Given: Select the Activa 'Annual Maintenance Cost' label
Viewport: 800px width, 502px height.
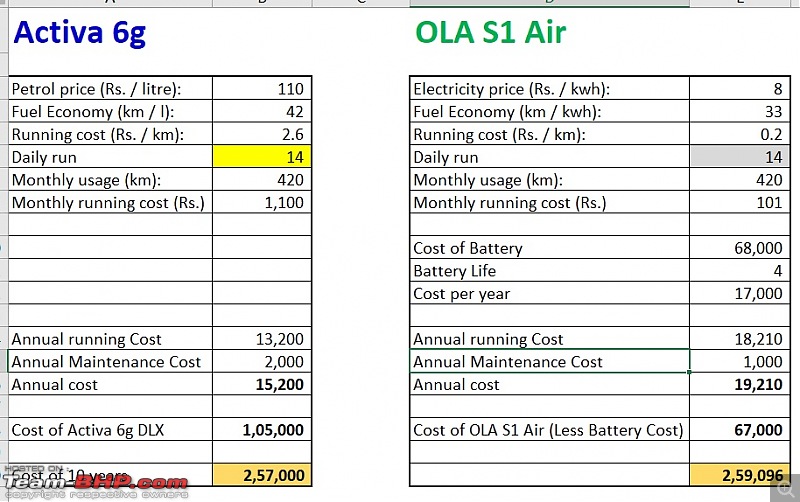Looking at the screenshot, I should pos(110,361).
